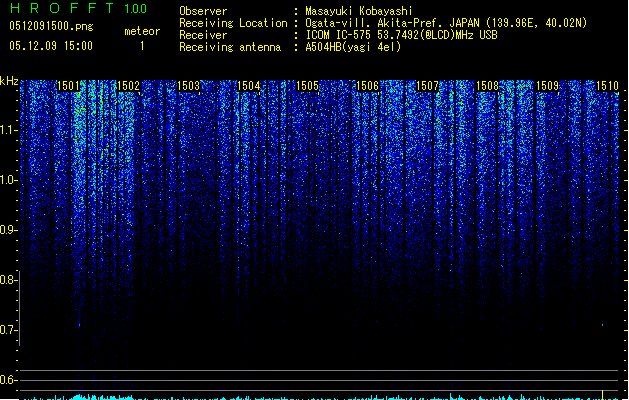
Task: Click the 1502 time marker
Action: 128,86
